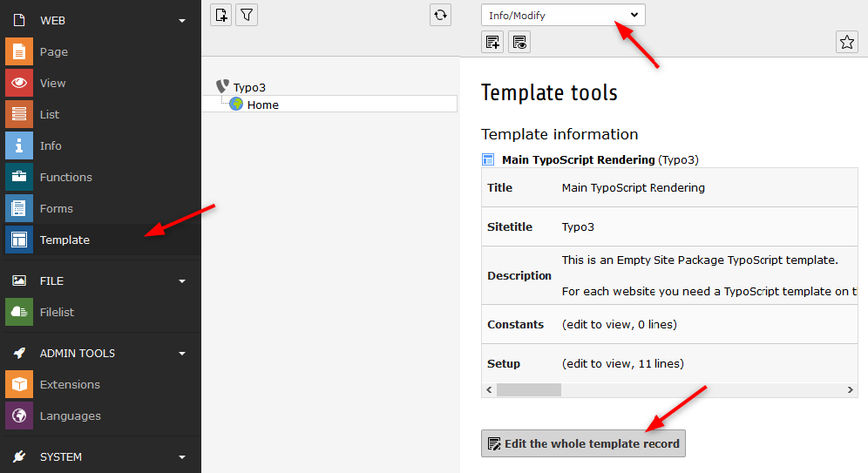
Task: Select the Template module
Action: (64, 240)
